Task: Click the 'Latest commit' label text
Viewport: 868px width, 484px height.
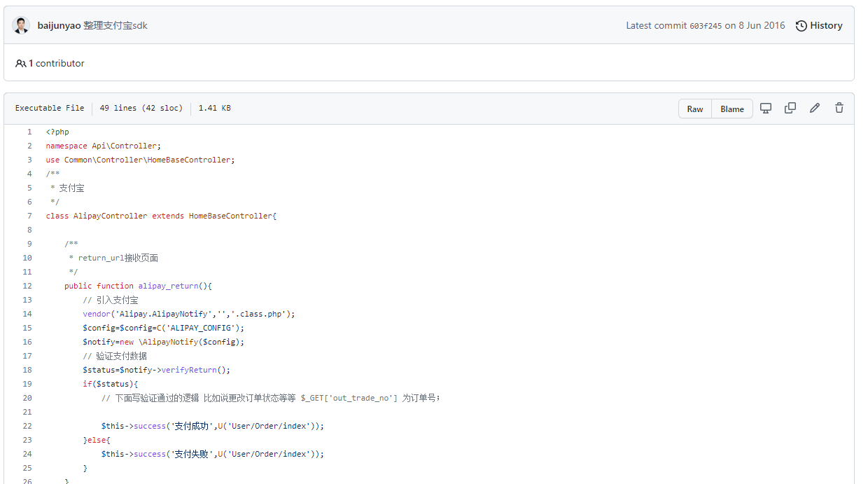Action: [657, 25]
